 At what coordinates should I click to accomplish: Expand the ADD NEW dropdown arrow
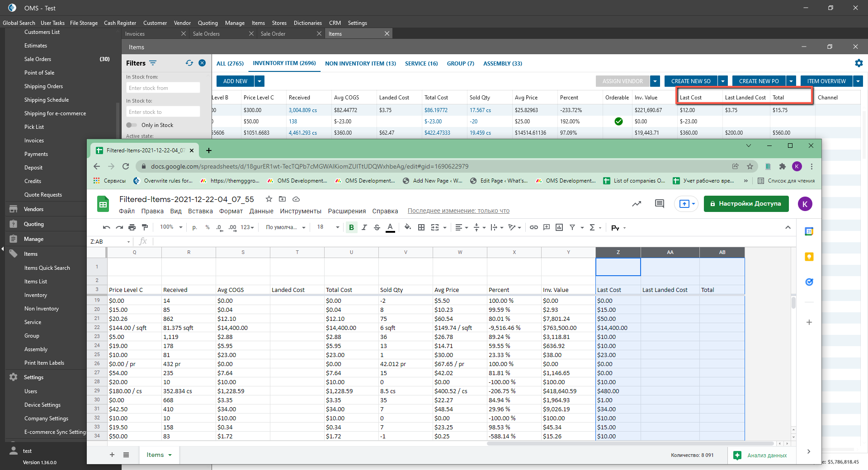(x=259, y=81)
